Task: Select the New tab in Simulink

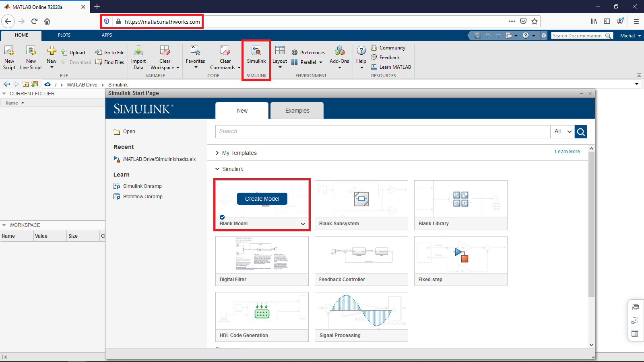Action: [x=242, y=111]
